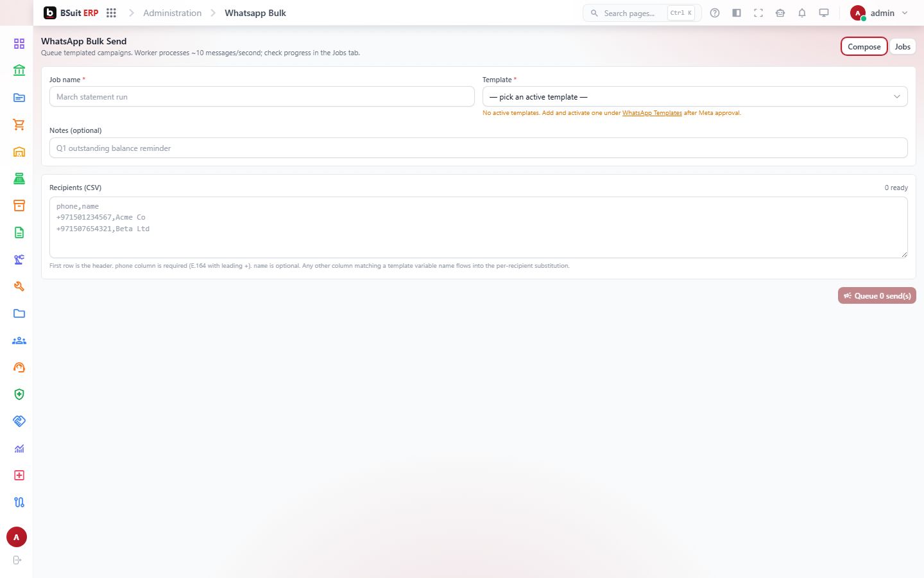Click the red avatar at sidebar bottom
Viewport: 924px width, 578px height.
17,537
